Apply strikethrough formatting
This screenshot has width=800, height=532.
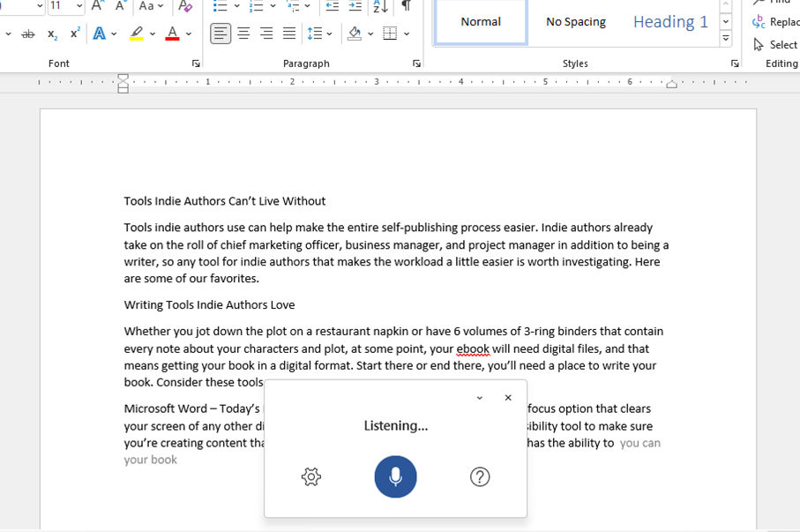(28, 34)
